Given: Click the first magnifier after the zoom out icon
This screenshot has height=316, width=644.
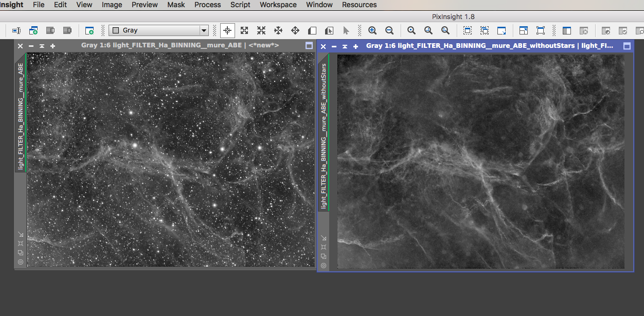Looking at the screenshot, I should click(412, 30).
